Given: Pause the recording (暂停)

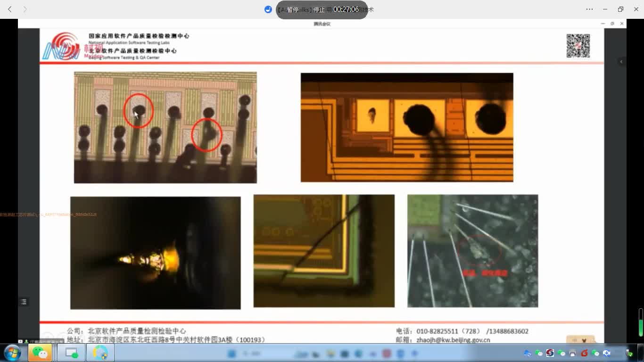Looking at the screenshot, I should coord(292,9).
